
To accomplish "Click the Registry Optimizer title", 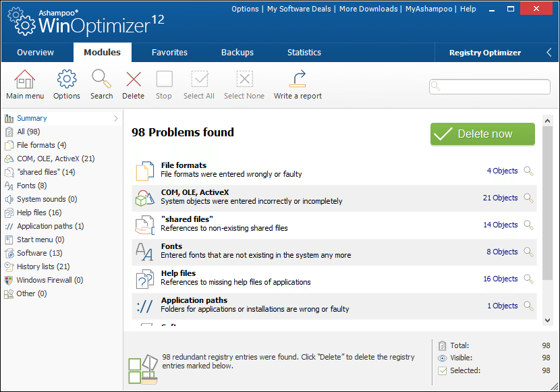I will (484, 53).
